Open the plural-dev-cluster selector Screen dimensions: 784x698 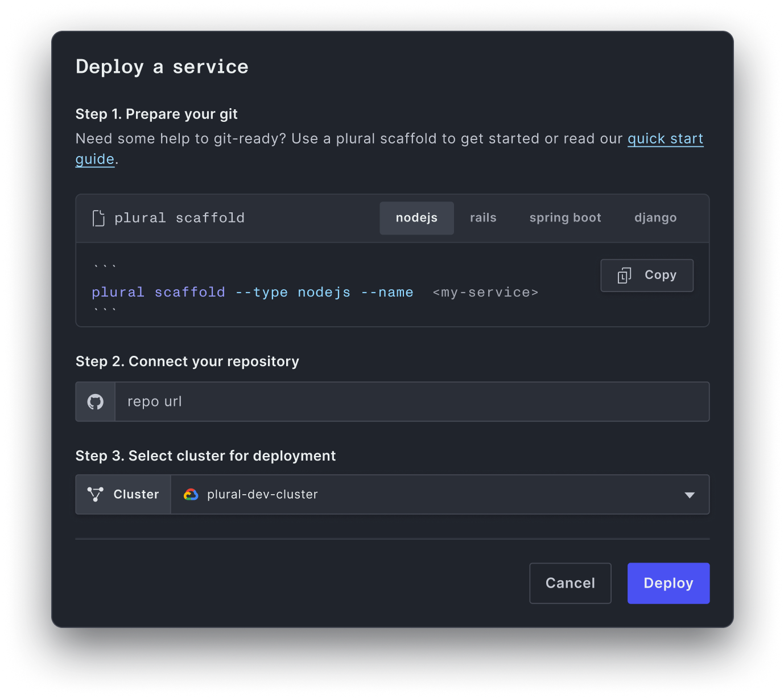[x=440, y=495]
